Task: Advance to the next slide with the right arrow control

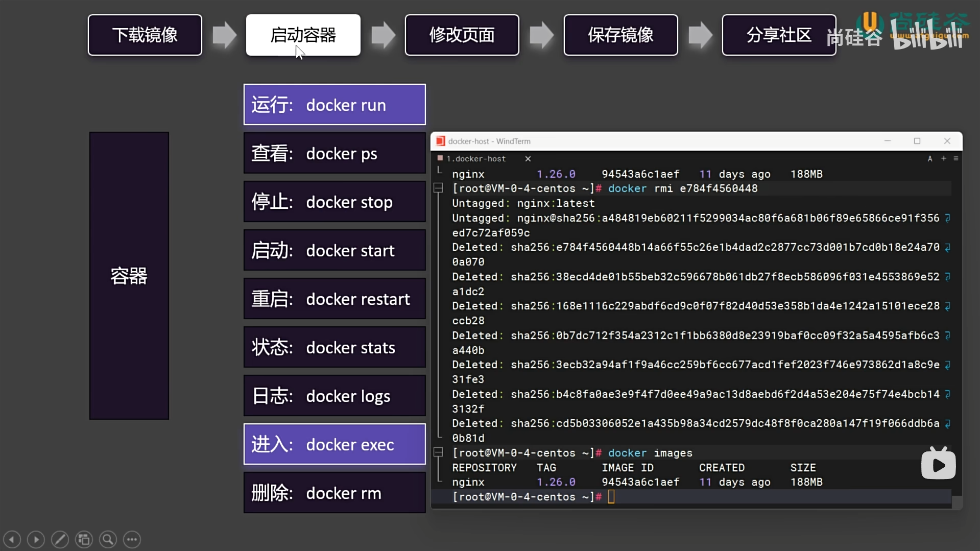Action: [x=36, y=539]
